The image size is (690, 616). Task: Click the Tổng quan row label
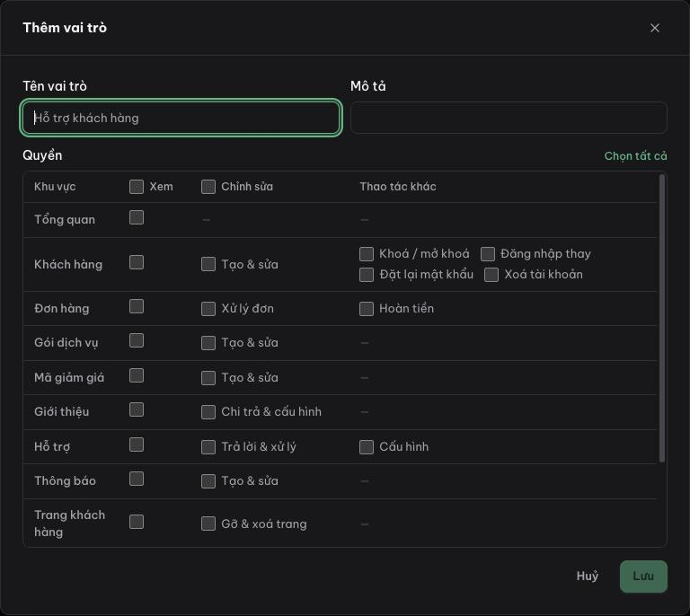coord(65,219)
